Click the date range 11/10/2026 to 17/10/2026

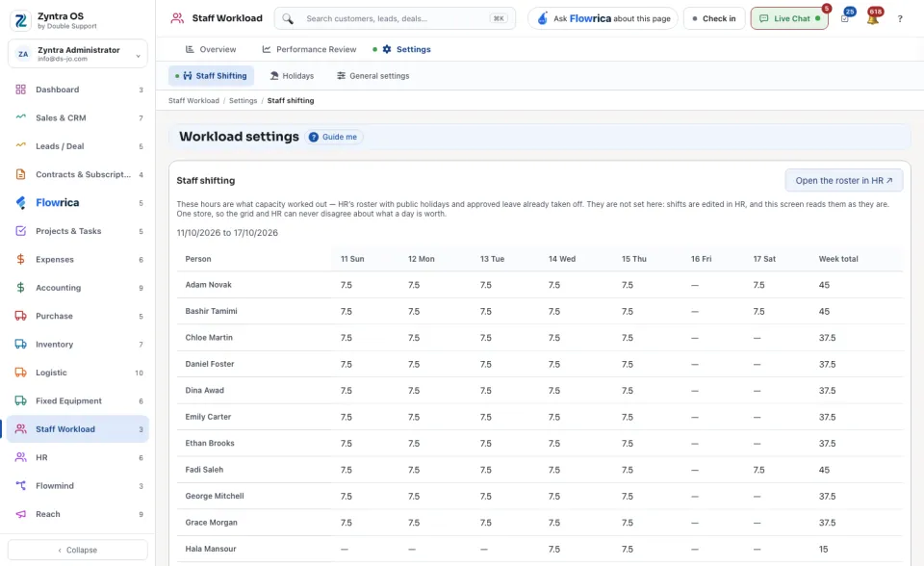(227, 232)
